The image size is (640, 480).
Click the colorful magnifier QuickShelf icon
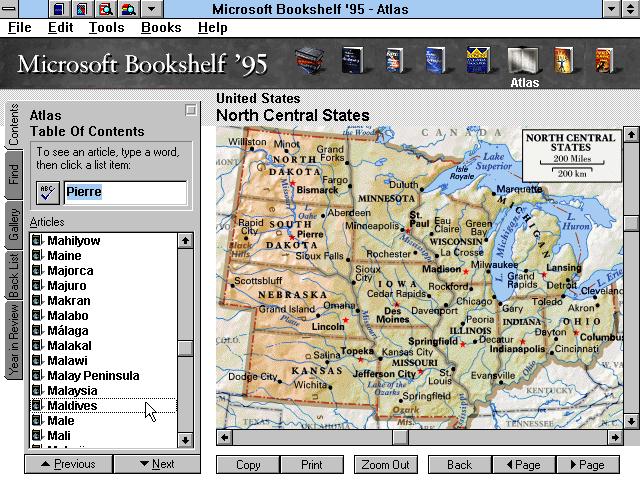(x=128, y=9)
